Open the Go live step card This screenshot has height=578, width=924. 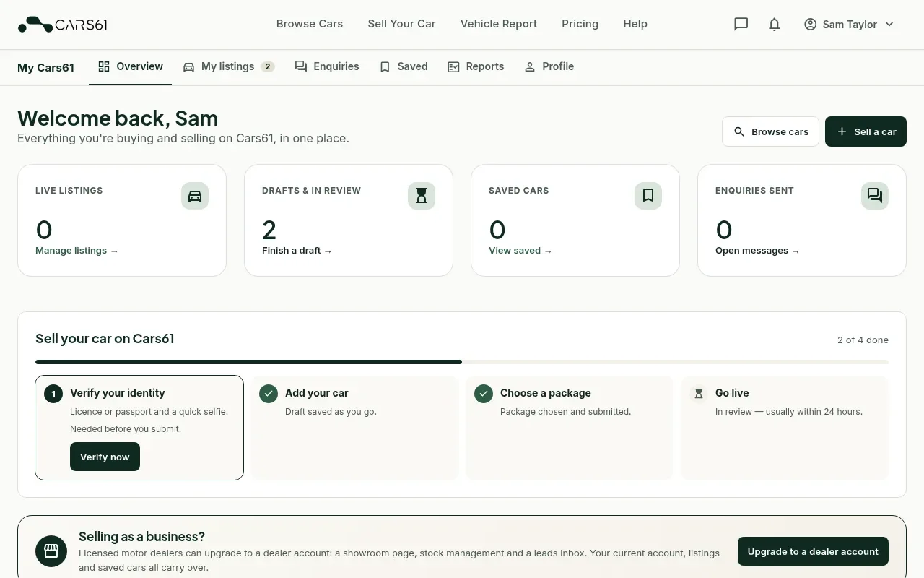coord(785,428)
